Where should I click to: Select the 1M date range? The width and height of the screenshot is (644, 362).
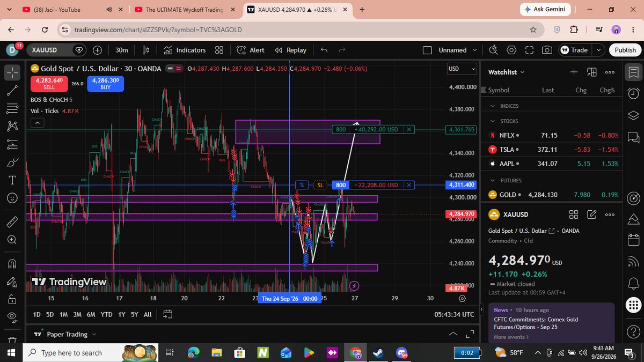63,314
